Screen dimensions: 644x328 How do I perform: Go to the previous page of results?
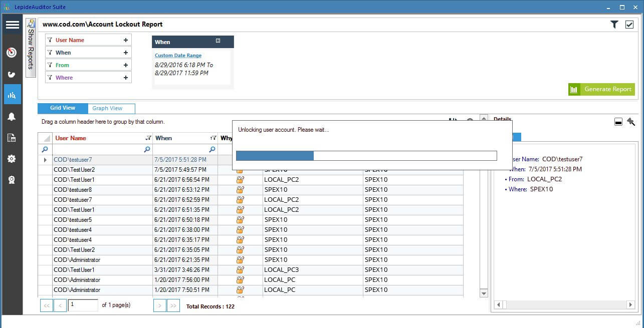coord(60,305)
